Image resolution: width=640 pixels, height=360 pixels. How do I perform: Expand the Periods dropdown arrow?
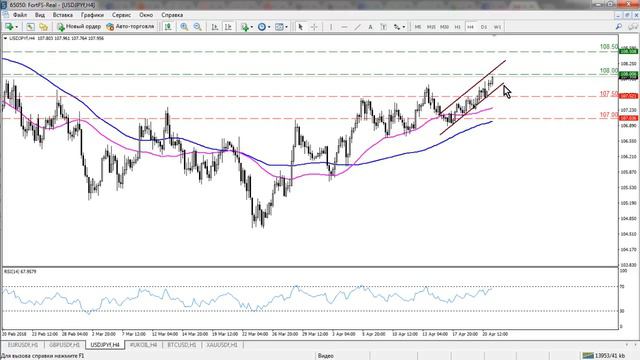click(x=269, y=27)
